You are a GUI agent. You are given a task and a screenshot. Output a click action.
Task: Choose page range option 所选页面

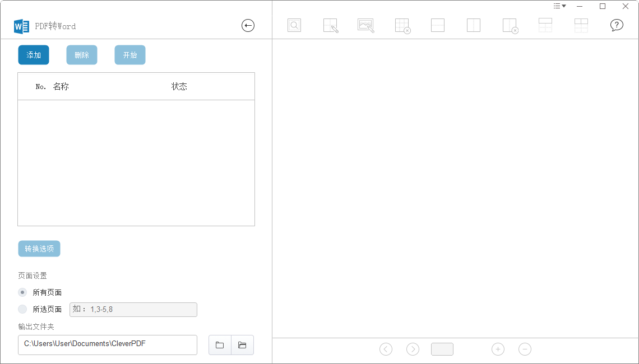tap(22, 309)
